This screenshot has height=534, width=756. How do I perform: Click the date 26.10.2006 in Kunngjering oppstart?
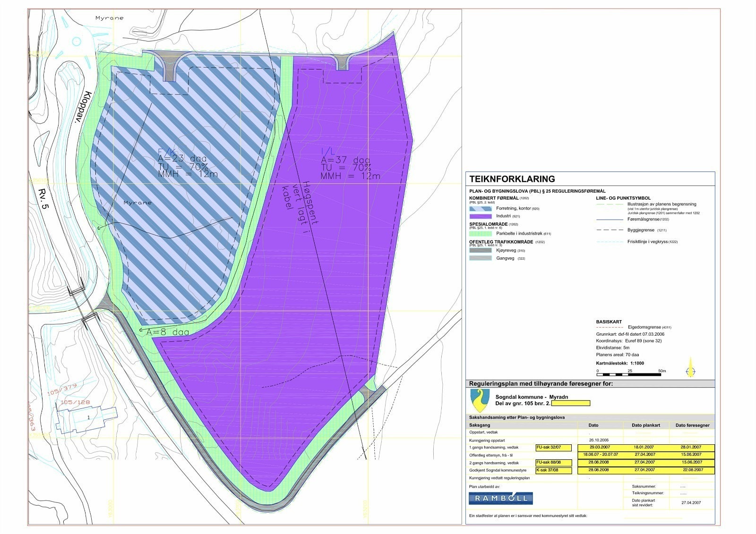pyautogui.click(x=599, y=440)
